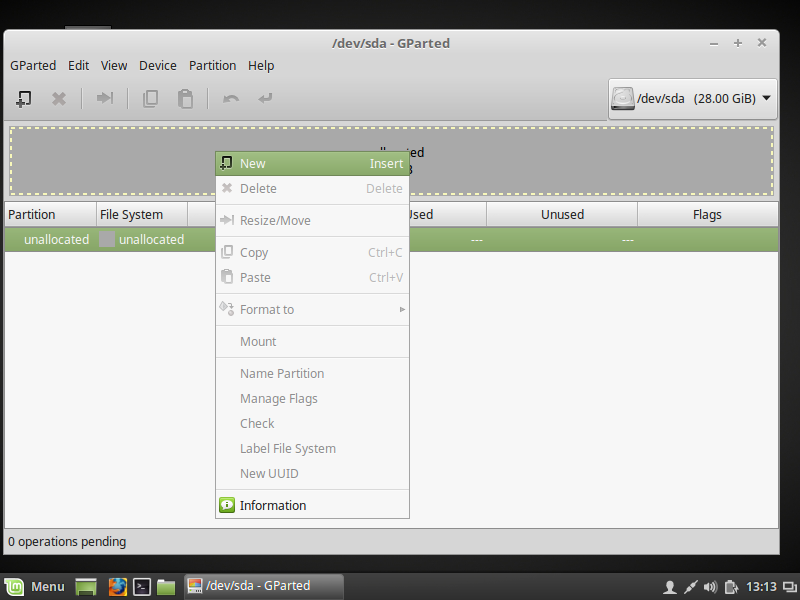
Task: Open the Edit menu
Action: tap(79, 66)
